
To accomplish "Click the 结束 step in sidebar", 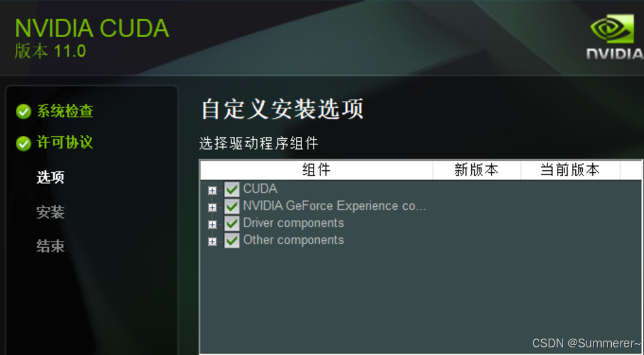I will (x=50, y=246).
